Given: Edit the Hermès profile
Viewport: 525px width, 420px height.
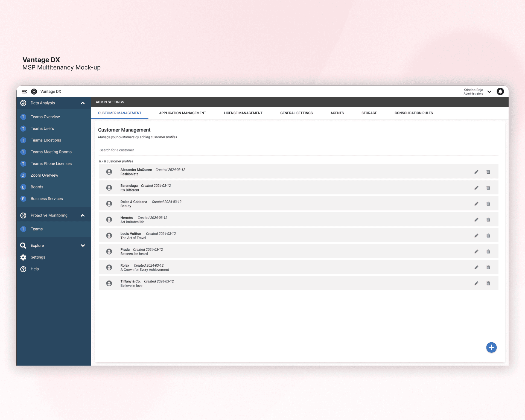Looking at the screenshot, I should (476, 220).
